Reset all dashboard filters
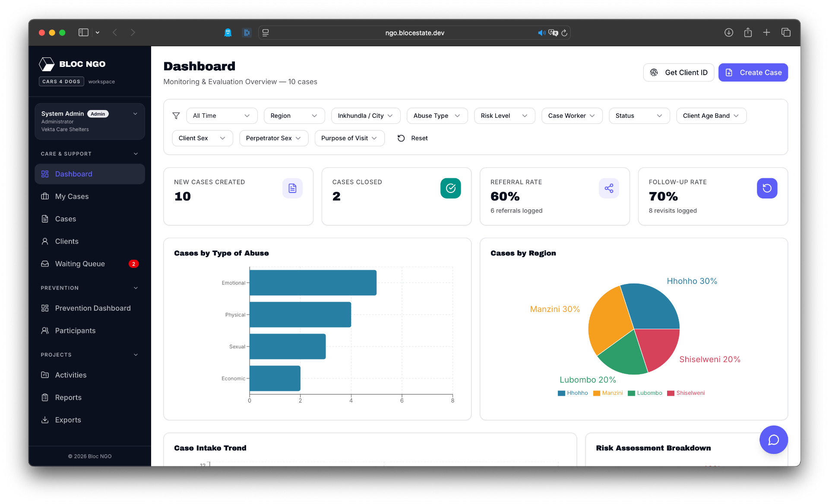The height and width of the screenshot is (504, 829). pos(413,138)
